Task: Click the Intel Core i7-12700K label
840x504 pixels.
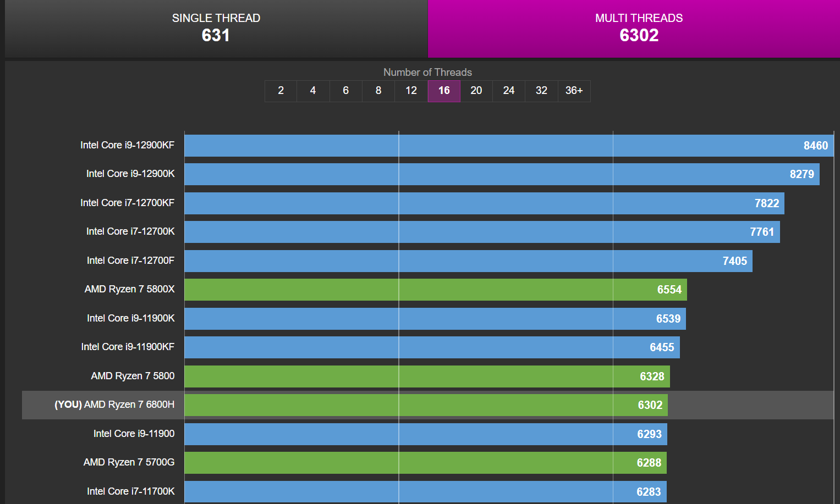Action: (x=130, y=231)
